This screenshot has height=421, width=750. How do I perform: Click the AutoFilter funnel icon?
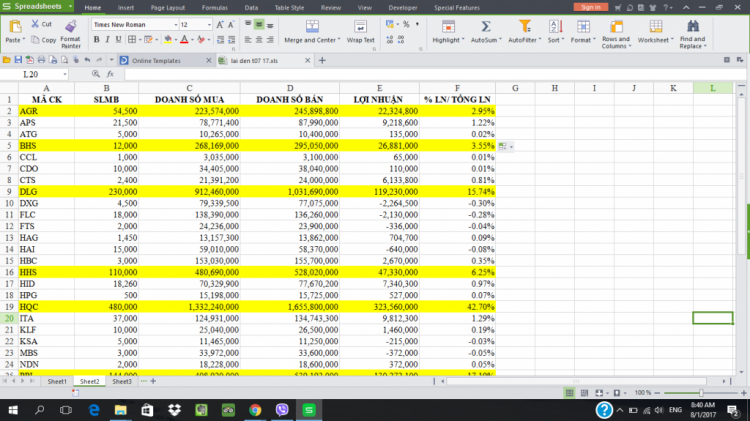[525, 26]
